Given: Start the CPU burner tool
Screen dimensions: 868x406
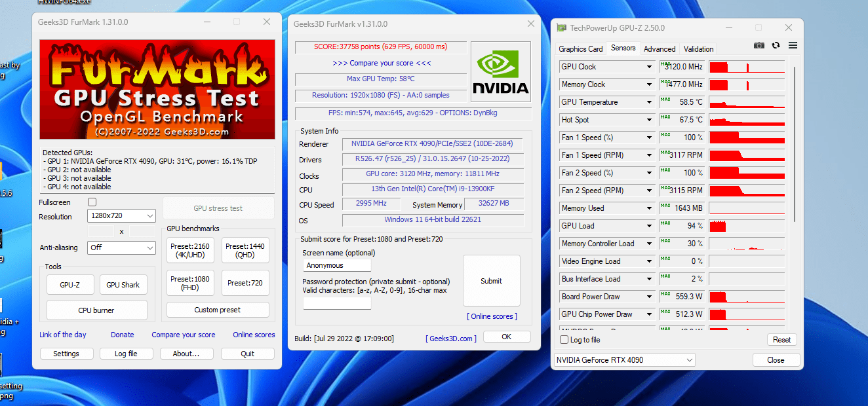Looking at the screenshot, I should 96,310.
